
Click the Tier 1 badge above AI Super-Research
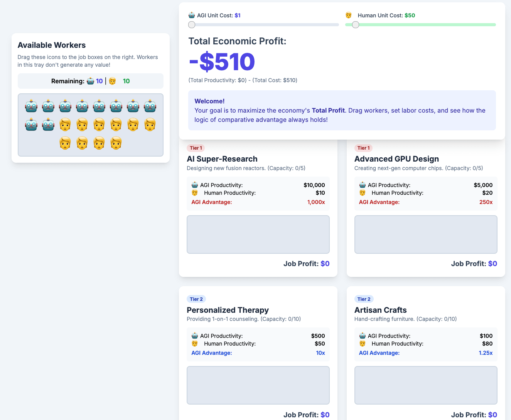(x=196, y=148)
